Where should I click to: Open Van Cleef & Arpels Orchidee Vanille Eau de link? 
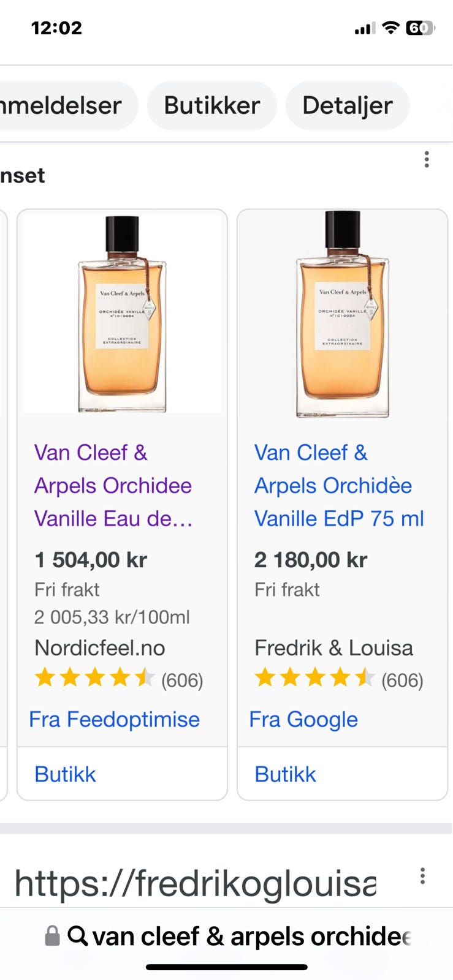click(113, 486)
